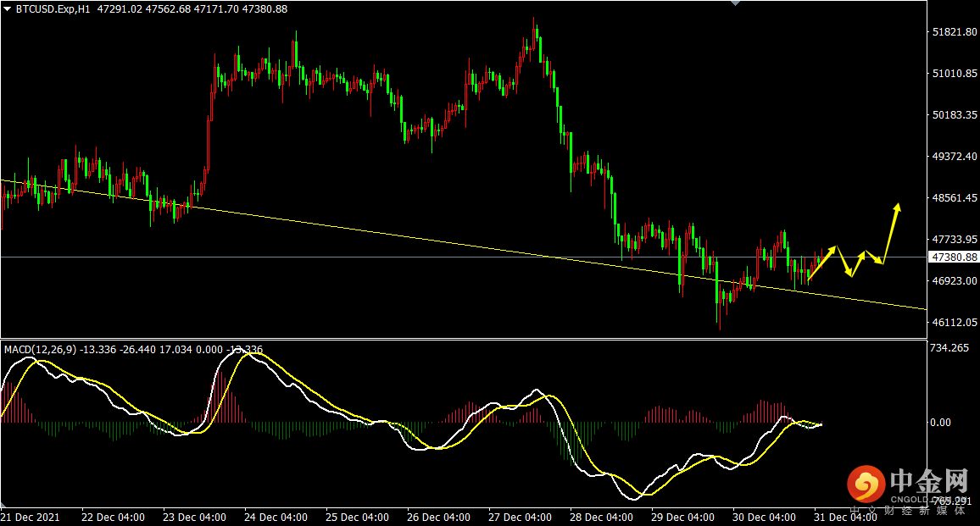Viewport: 980px width, 526px height.
Task: Click the 0.00 MACD scale label
Action: pos(941,423)
